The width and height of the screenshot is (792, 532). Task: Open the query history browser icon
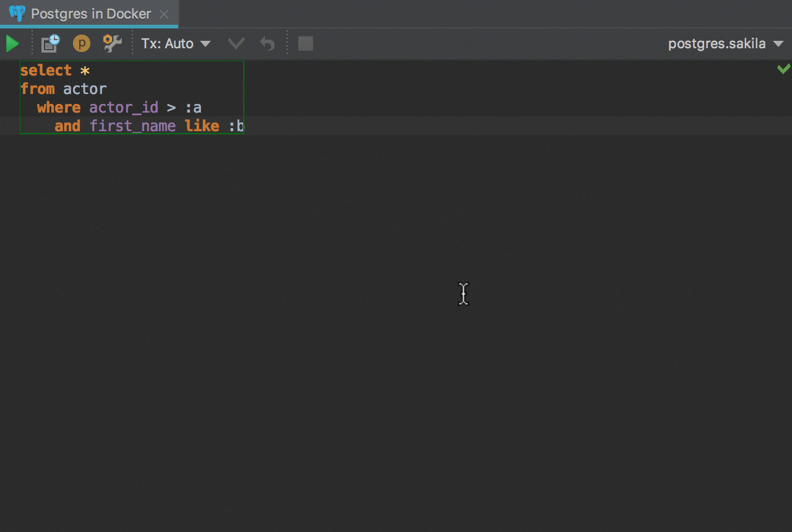point(50,44)
